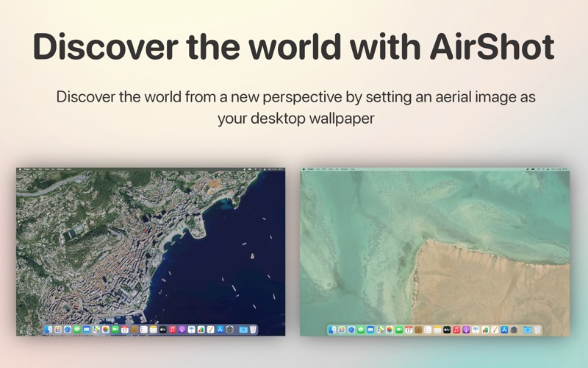Open System Preferences in turquoise coast desktop's dock
Image resolution: width=588 pixels, height=368 pixels.
514,330
